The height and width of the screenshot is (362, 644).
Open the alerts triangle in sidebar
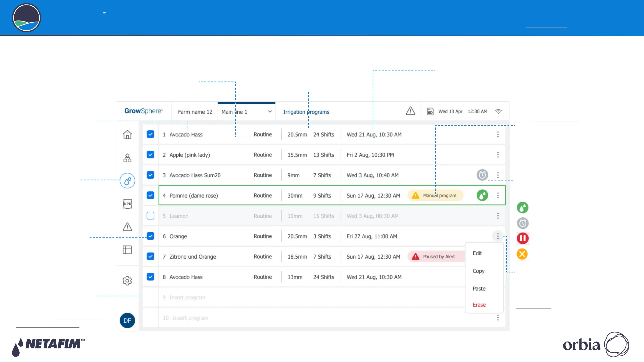click(x=127, y=226)
